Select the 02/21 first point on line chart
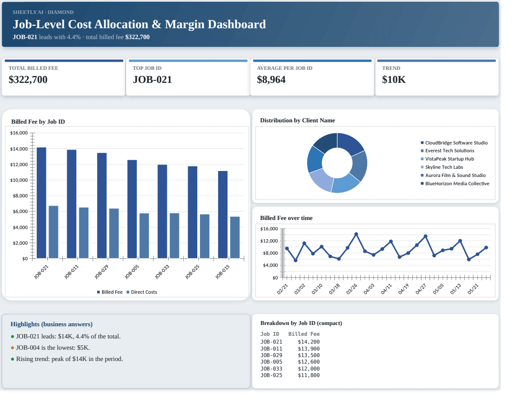 click(x=287, y=248)
